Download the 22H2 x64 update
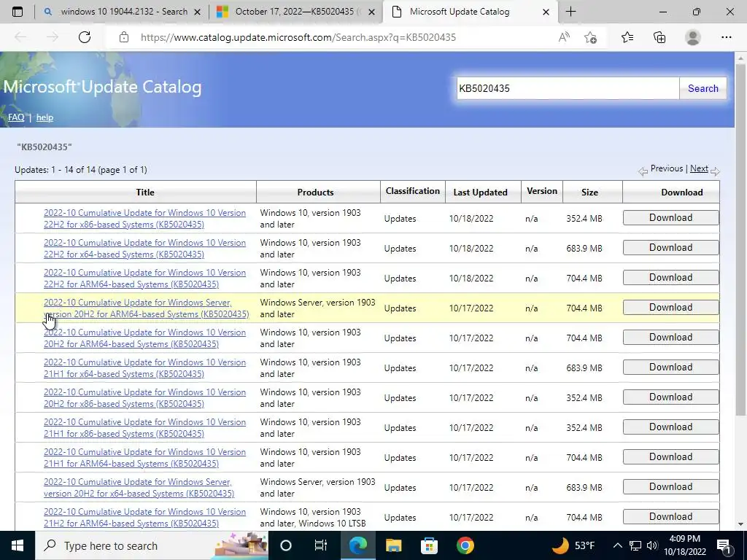 pyautogui.click(x=671, y=248)
